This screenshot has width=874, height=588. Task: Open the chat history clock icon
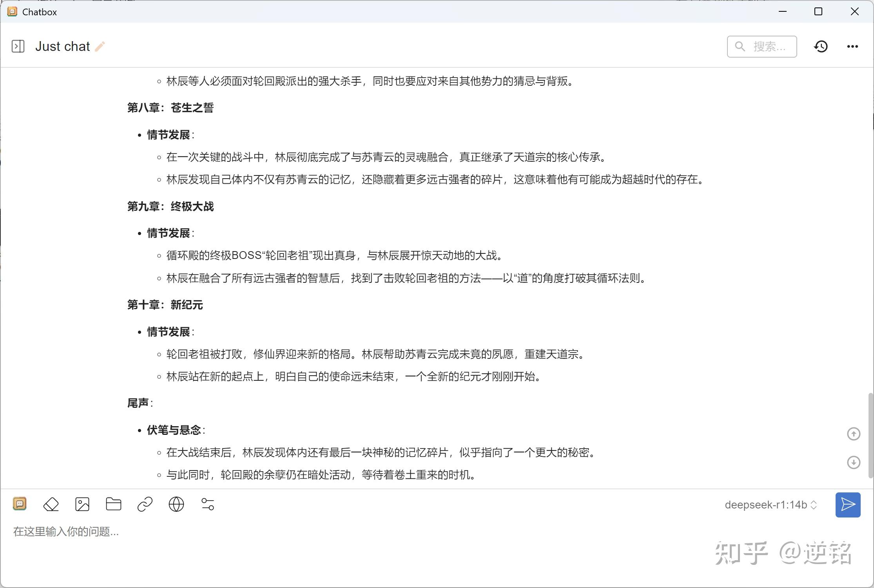click(x=821, y=47)
